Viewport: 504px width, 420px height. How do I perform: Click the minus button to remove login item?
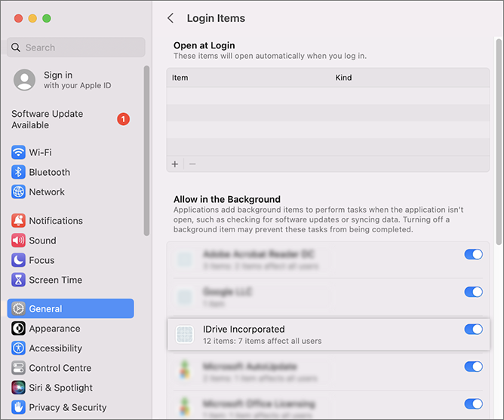[x=192, y=164]
